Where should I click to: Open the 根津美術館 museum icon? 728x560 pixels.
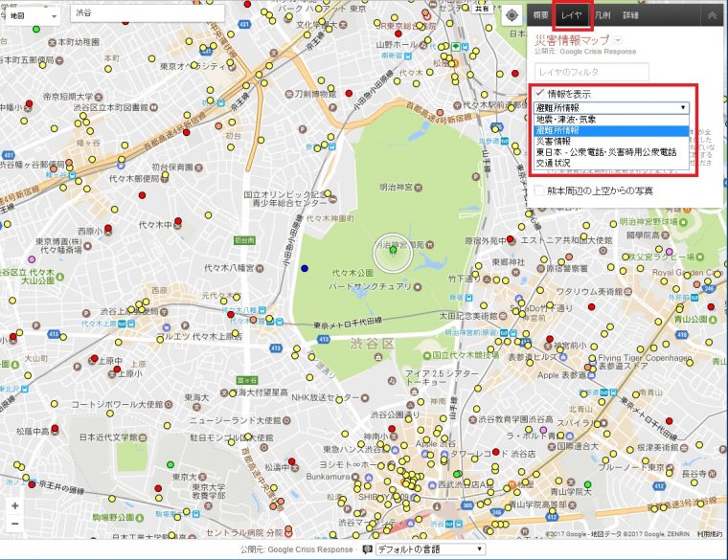click(684, 448)
